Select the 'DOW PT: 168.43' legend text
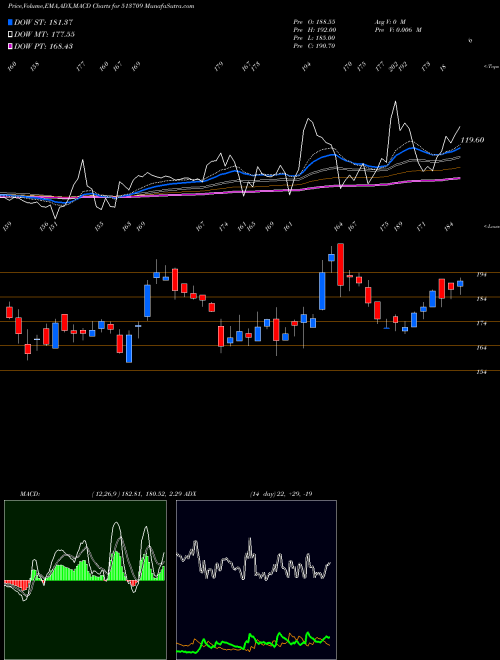500x660 pixels. click(x=44, y=46)
